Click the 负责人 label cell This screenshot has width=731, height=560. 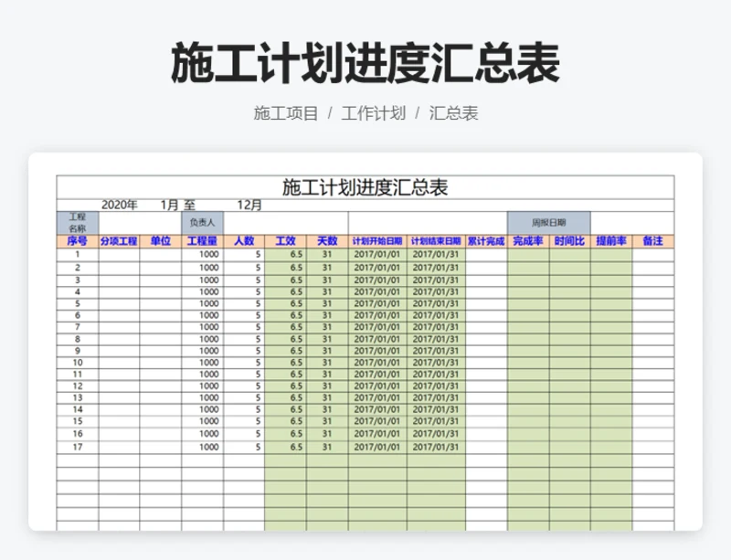coord(202,223)
